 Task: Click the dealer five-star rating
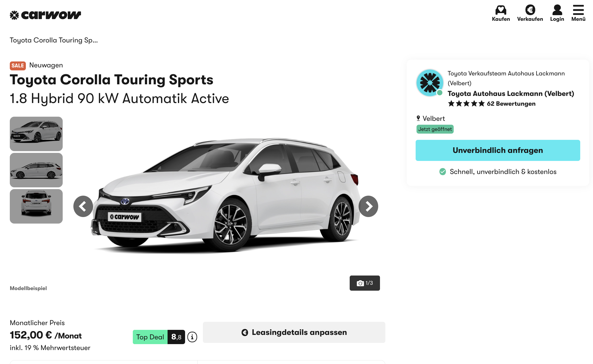[x=466, y=104]
